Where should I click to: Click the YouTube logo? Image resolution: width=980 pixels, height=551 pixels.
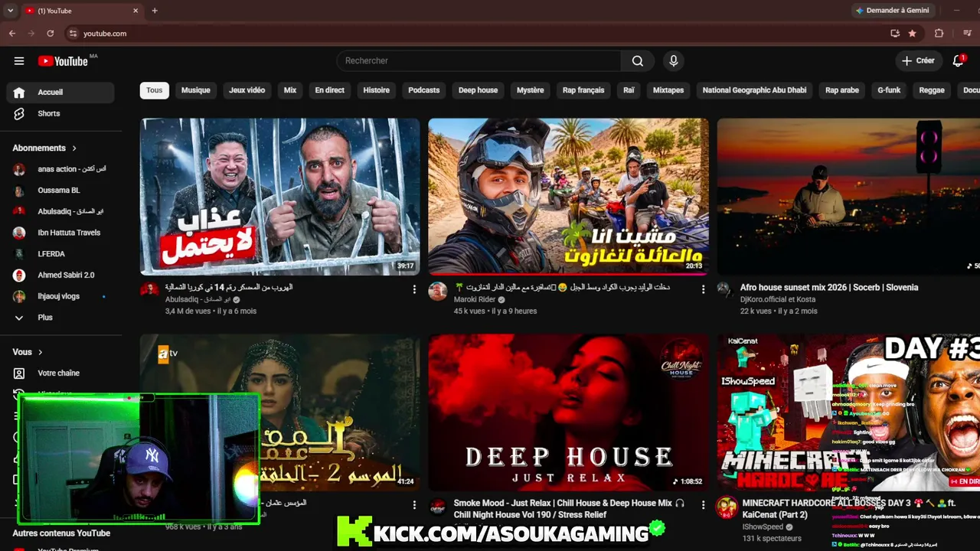[63, 61]
